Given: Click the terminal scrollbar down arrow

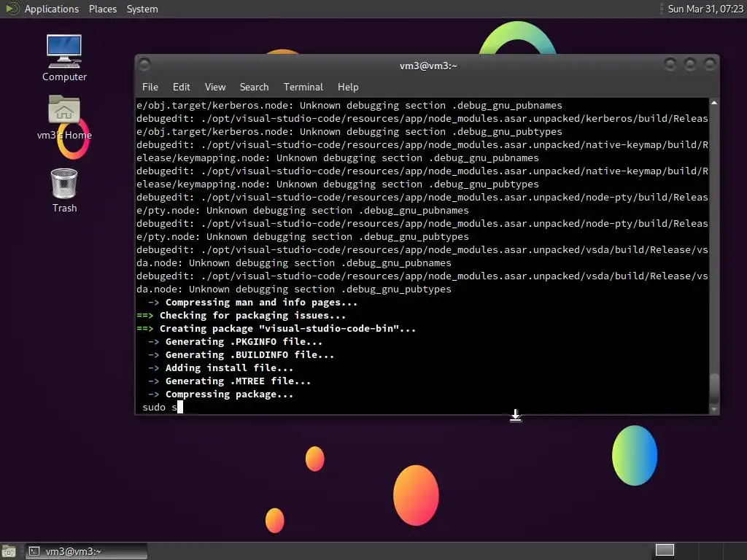Looking at the screenshot, I should click(x=713, y=409).
